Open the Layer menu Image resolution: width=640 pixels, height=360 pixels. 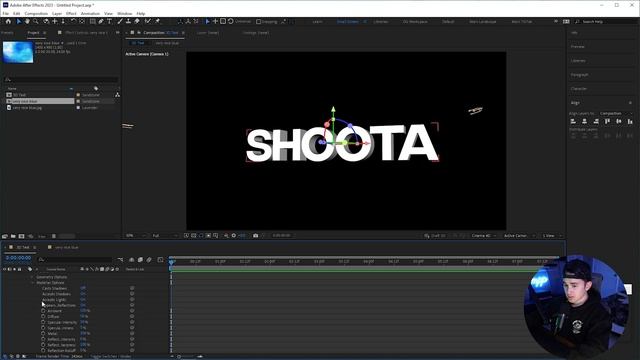coord(57,13)
